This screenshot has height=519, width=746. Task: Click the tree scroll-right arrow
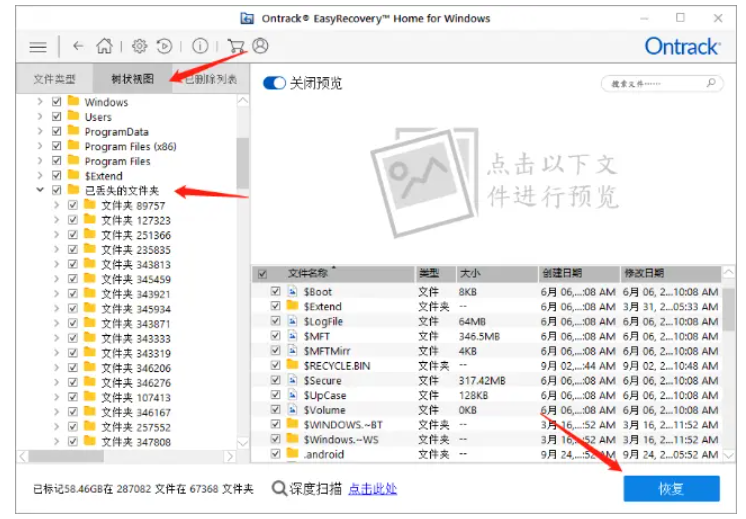(230, 456)
